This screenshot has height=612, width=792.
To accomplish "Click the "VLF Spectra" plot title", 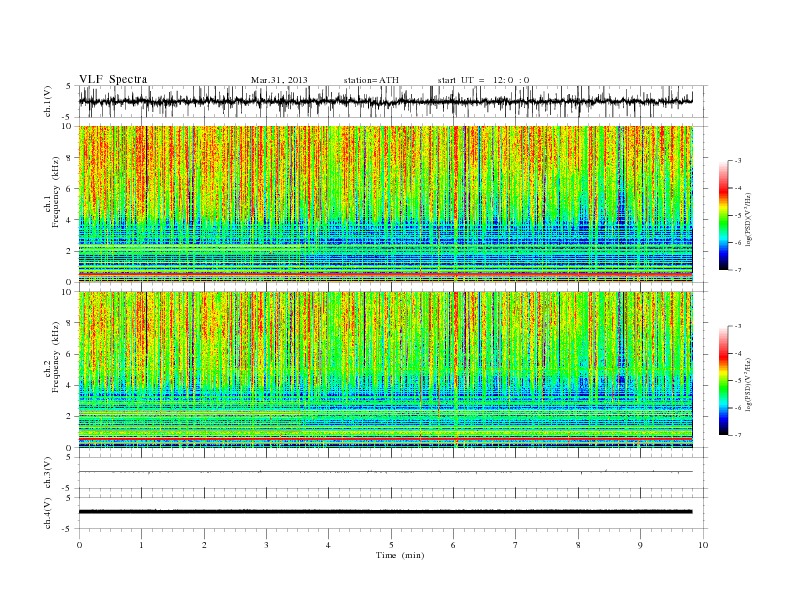I will click(113, 79).
